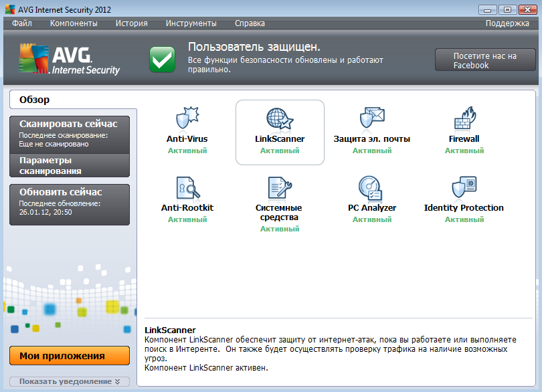The height and width of the screenshot is (392, 542).
Task: Click the Системные средства label
Action: point(279,212)
